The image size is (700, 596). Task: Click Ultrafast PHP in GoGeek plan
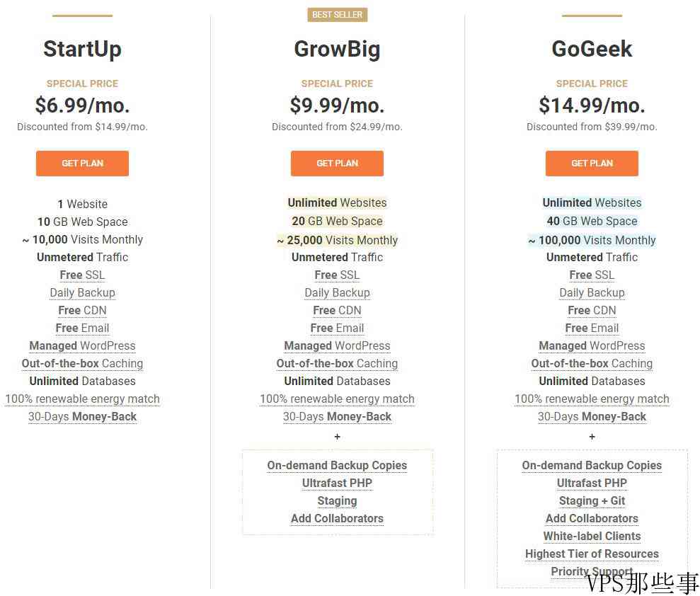592,483
